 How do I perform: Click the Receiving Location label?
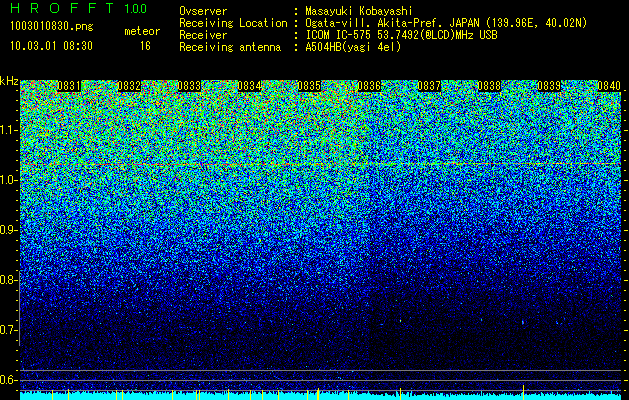[233, 23]
